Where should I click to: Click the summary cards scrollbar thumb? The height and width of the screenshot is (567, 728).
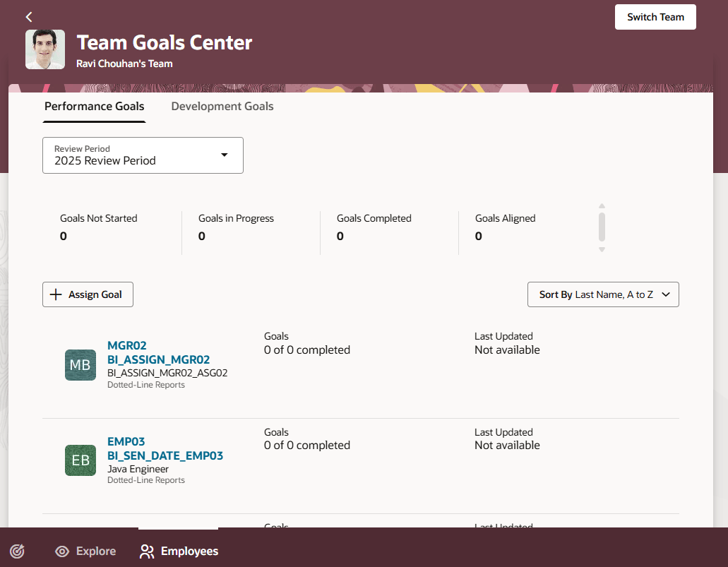click(x=602, y=227)
